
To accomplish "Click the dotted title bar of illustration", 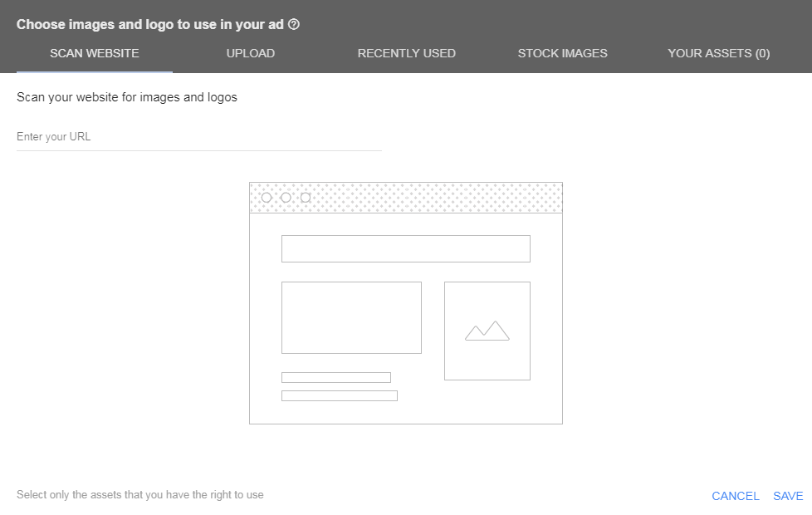I will pyautogui.click(x=406, y=198).
